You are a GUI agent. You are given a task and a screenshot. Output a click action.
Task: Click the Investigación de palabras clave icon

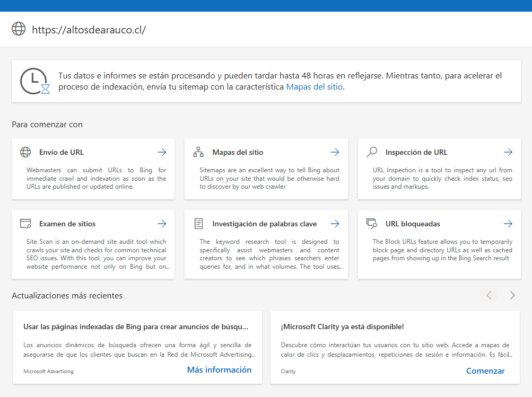198,224
